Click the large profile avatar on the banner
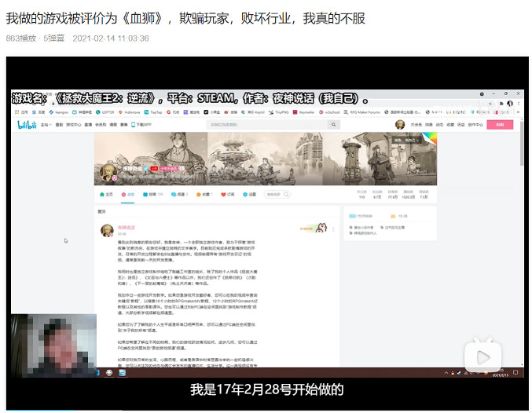Viewport: 532px width, 413px height. pos(109,173)
